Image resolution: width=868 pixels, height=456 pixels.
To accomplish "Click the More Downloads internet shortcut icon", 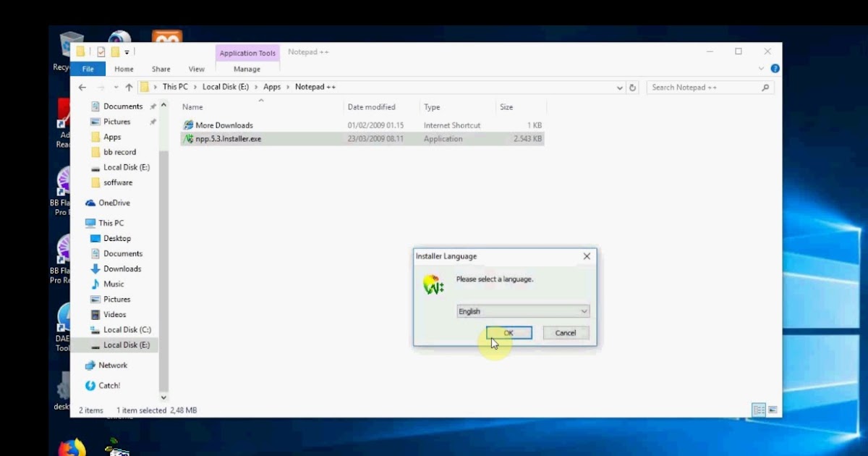I will (x=189, y=125).
